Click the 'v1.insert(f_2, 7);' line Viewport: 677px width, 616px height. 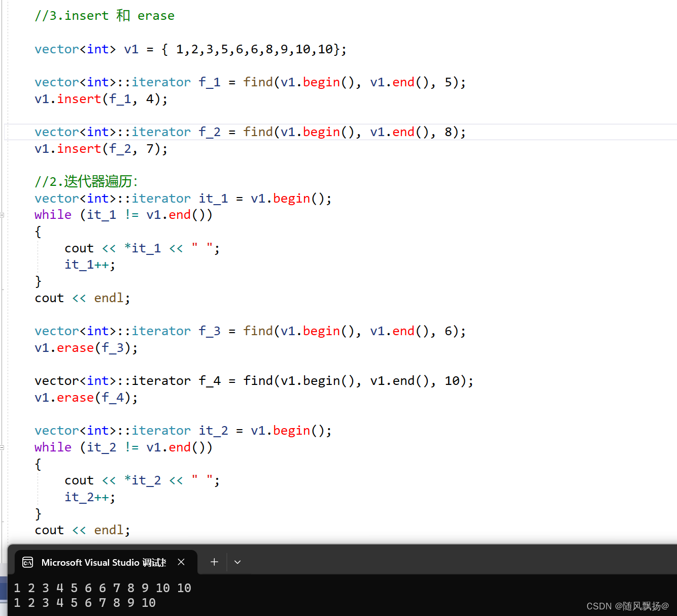point(101,149)
